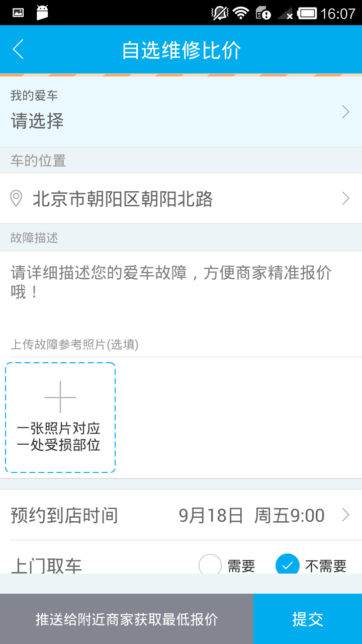Open the Wi-Fi status icon
362x644 pixels.
coord(241,13)
